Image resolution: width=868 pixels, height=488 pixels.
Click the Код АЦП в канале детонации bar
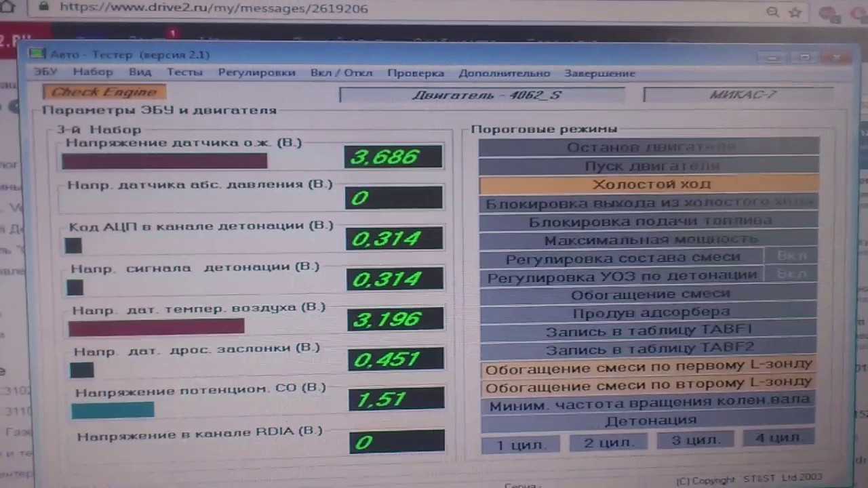(73, 246)
